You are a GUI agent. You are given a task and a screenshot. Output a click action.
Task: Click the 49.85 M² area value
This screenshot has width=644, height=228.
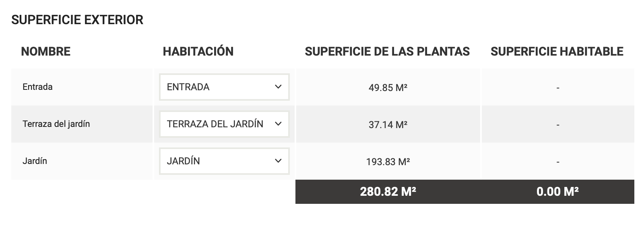388,88
